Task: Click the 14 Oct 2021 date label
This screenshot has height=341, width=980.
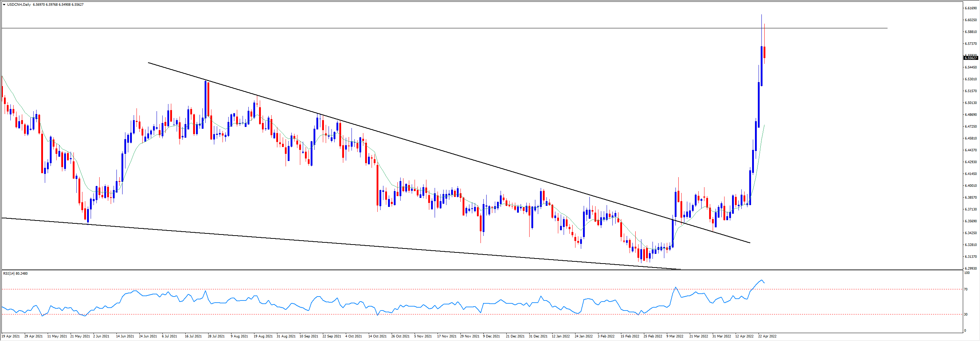Action: coord(377,336)
